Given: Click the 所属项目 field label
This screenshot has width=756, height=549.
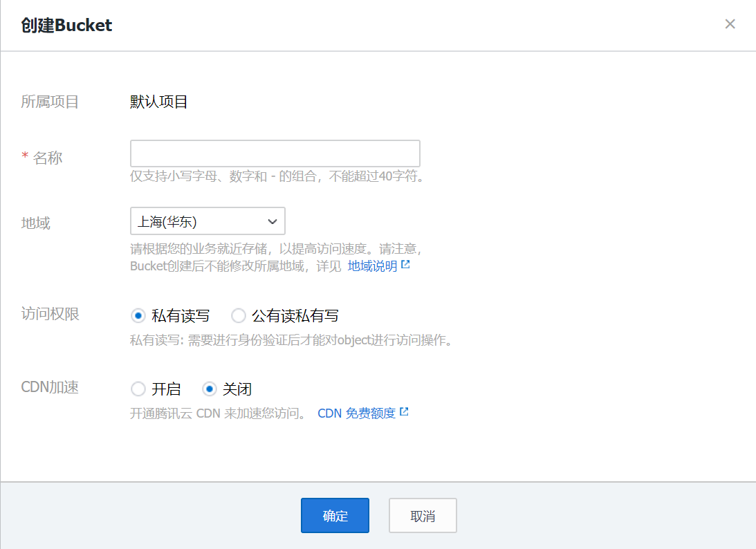Looking at the screenshot, I should pyautogui.click(x=50, y=101).
